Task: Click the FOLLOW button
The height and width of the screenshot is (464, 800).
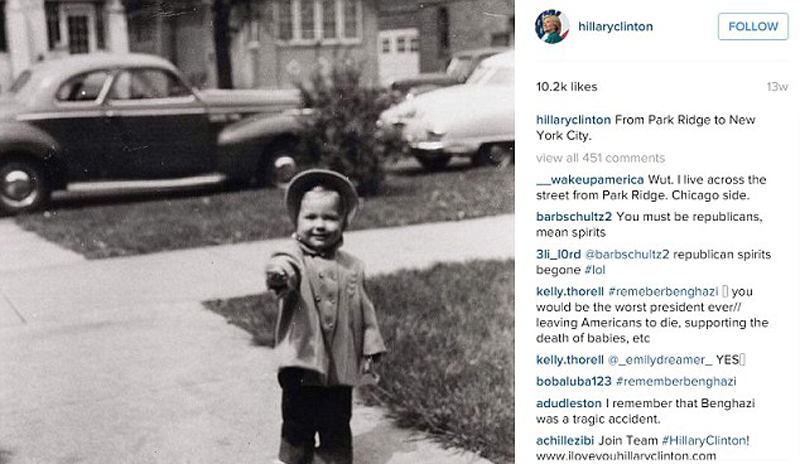Action: (753, 27)
